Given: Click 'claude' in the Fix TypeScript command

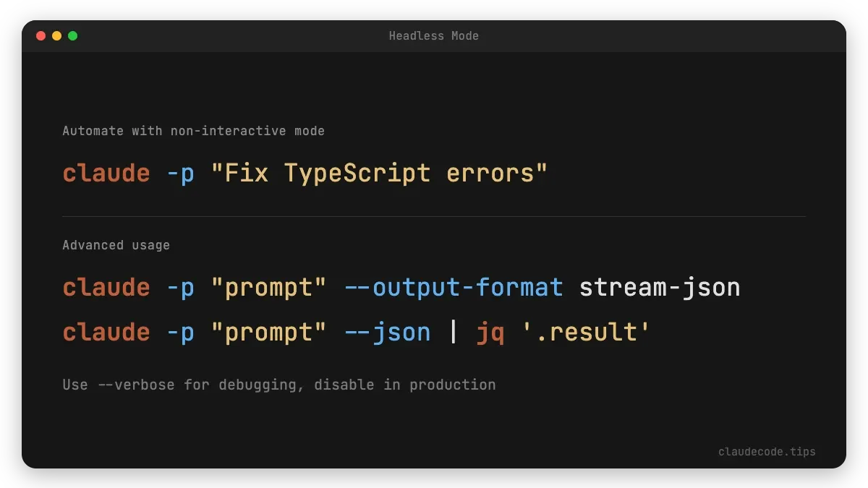Looking at the screenshot, I should click(106, 174).
